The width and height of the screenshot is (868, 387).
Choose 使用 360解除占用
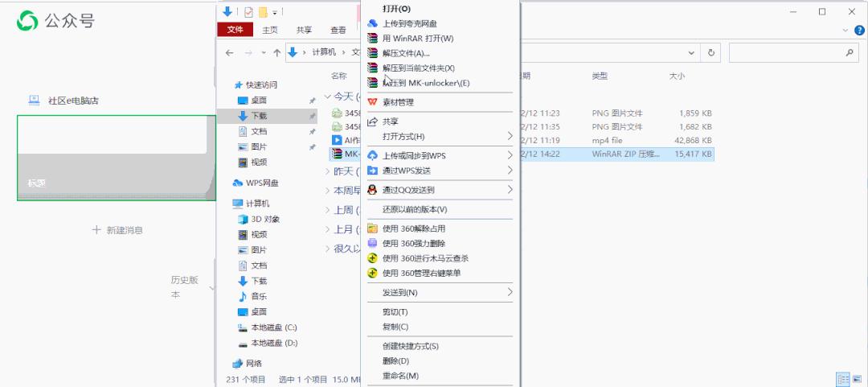(414, 228)
